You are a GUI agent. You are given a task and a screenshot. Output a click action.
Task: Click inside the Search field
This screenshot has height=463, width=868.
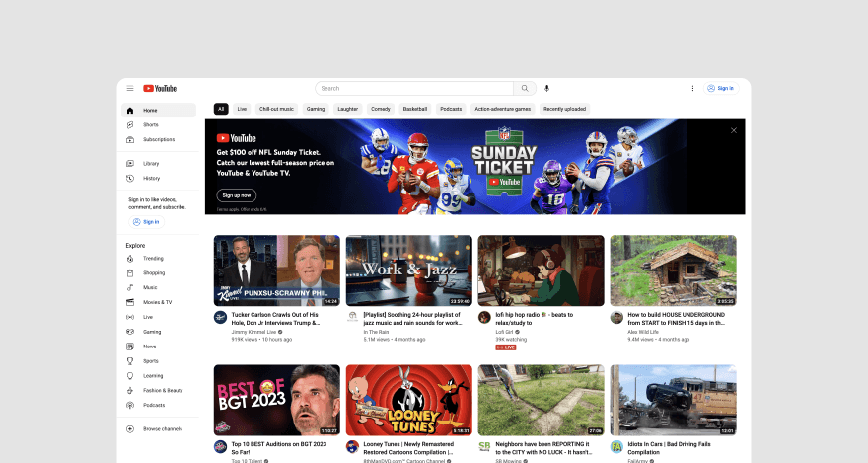tap(414, 88)
